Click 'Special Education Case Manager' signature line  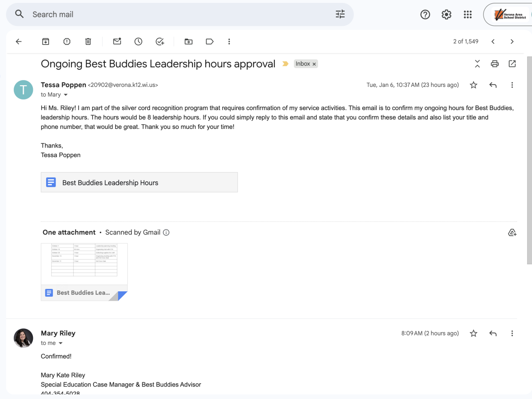[121, 384]
